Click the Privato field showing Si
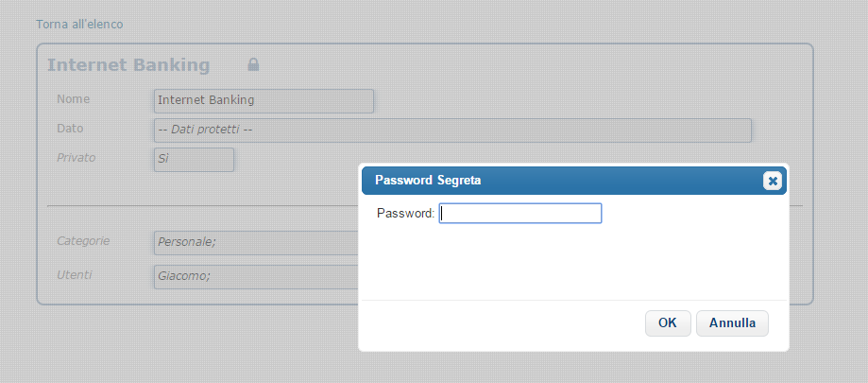 [x=194, y=159]
